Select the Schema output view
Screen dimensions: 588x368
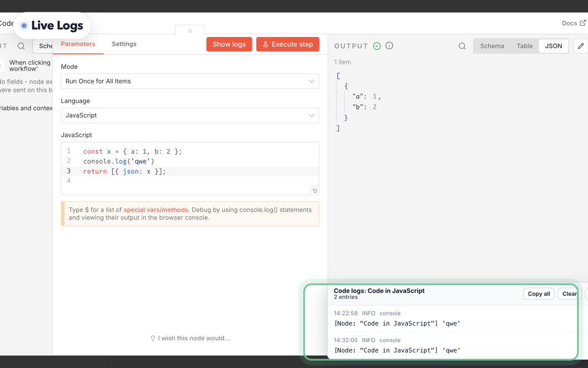click(492, 46)
